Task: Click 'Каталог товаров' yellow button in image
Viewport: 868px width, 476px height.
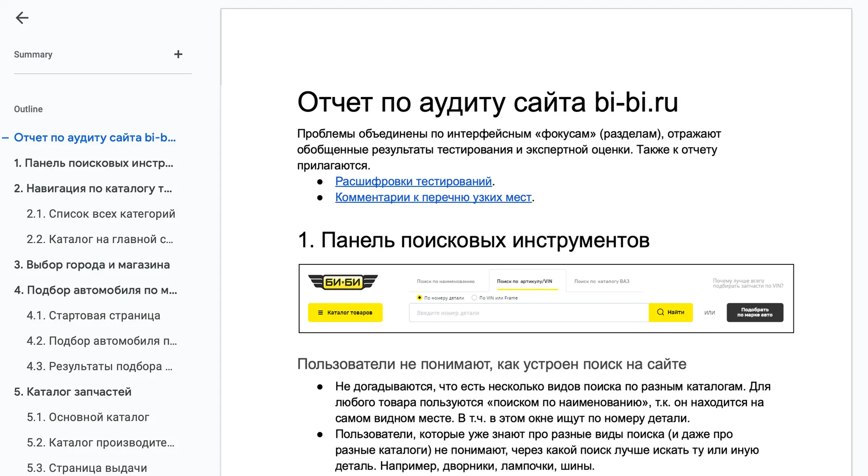Action: [x=345, y=313]
